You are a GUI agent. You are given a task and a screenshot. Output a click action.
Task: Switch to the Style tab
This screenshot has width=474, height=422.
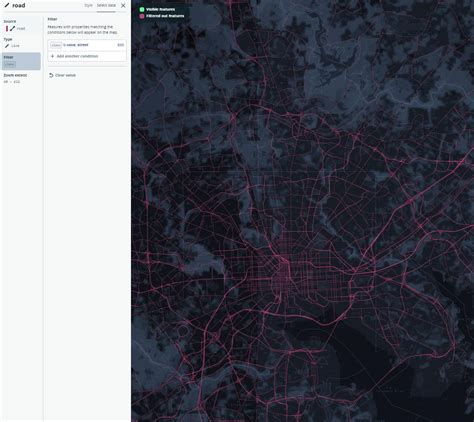tap(88, 5)
